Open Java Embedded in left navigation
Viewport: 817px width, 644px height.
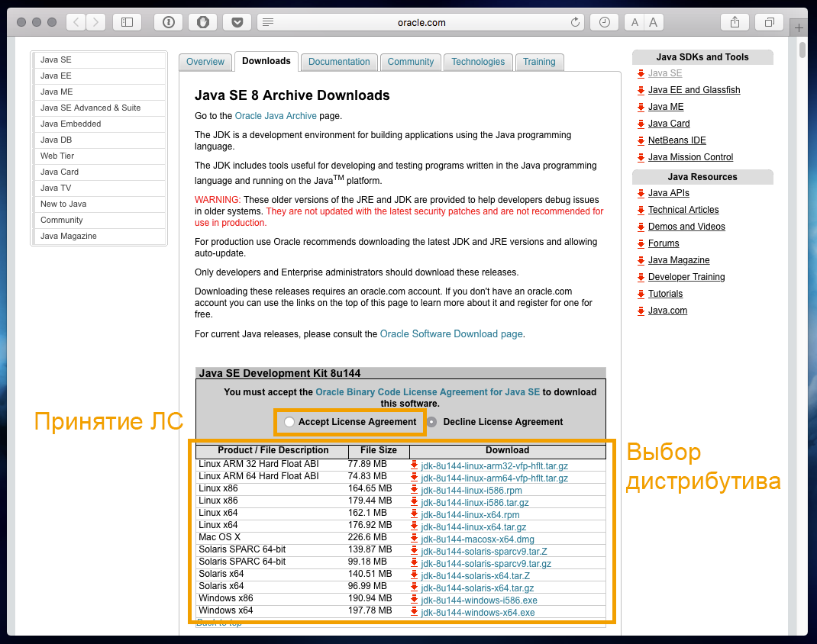(99, 124)
